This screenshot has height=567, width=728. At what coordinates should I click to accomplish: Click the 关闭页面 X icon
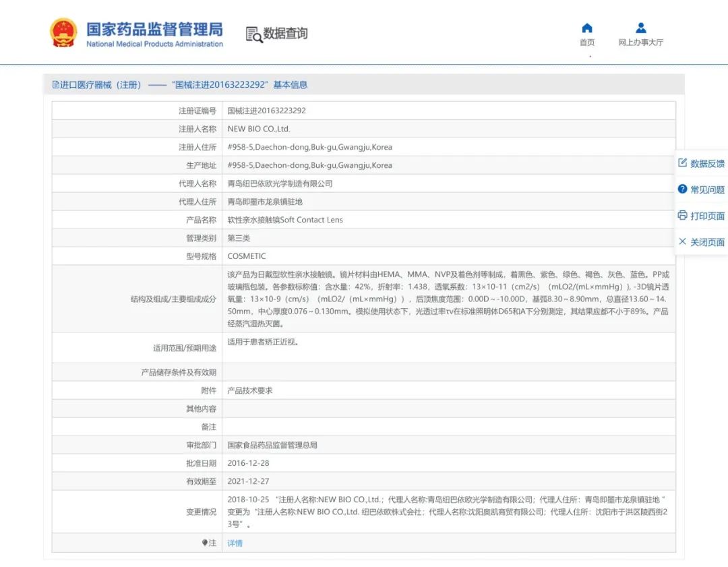click(682, 241)
